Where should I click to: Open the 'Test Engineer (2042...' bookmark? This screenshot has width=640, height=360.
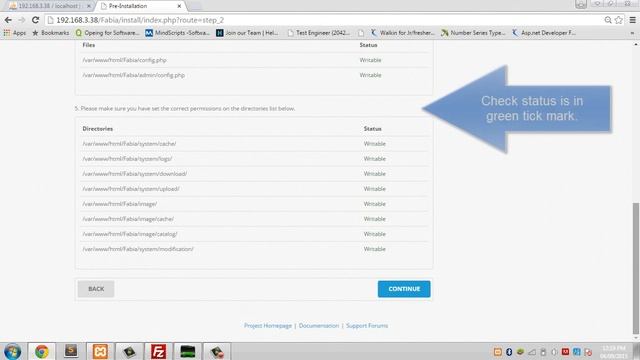pos(319,33)
